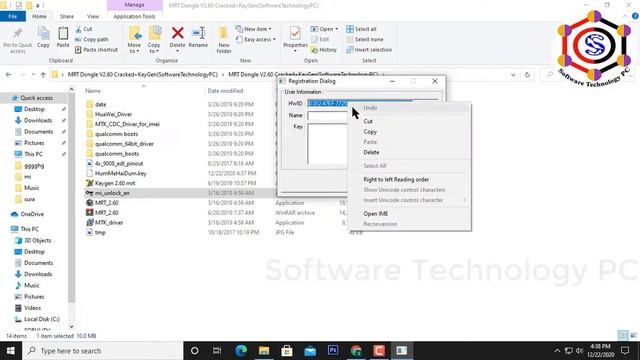Image resolution: width=640 pixels, height=360 pixels.
Task: Open Local Disk (C:) in sidebar
Action: [41, 319]
